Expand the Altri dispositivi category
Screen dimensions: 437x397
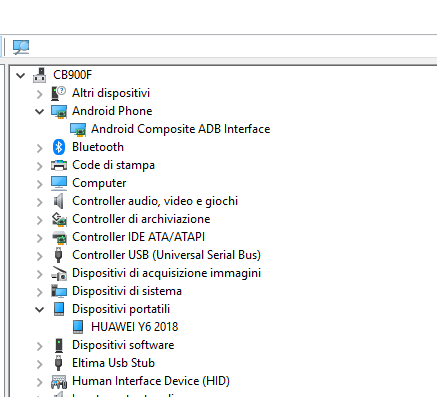40,94
